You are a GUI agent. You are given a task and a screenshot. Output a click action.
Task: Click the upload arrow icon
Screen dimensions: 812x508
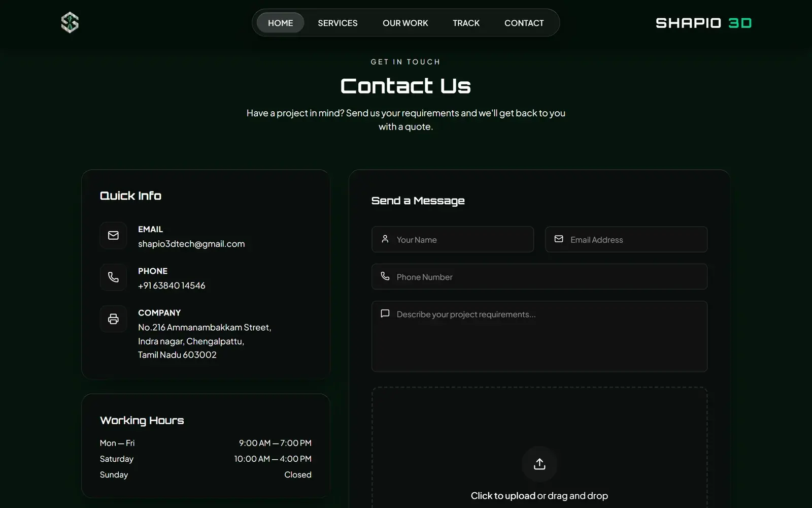[539, 464]
